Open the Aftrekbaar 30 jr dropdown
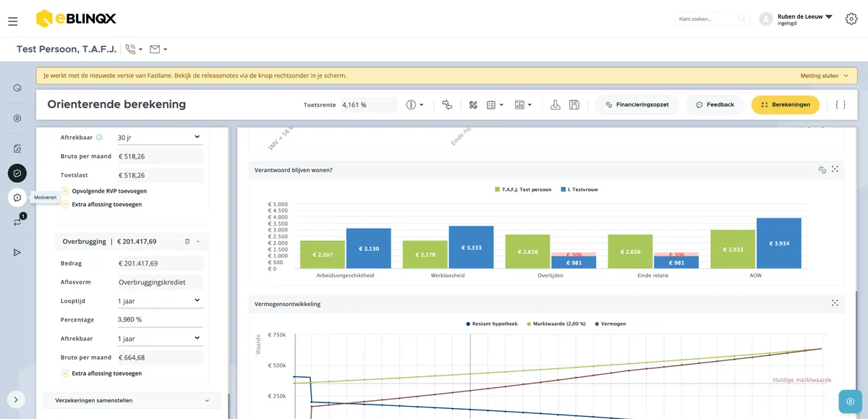The image size is (868, 419). 159,137
